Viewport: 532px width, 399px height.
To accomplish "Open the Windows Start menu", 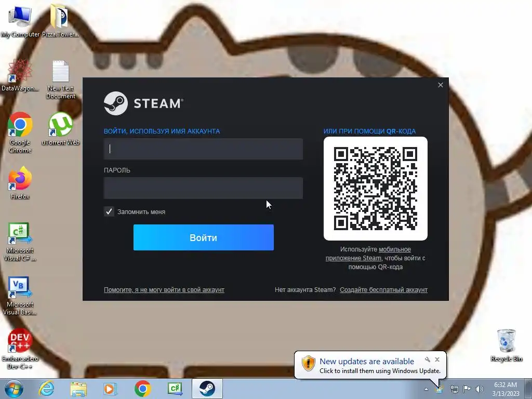I will (x=14, y=389).
